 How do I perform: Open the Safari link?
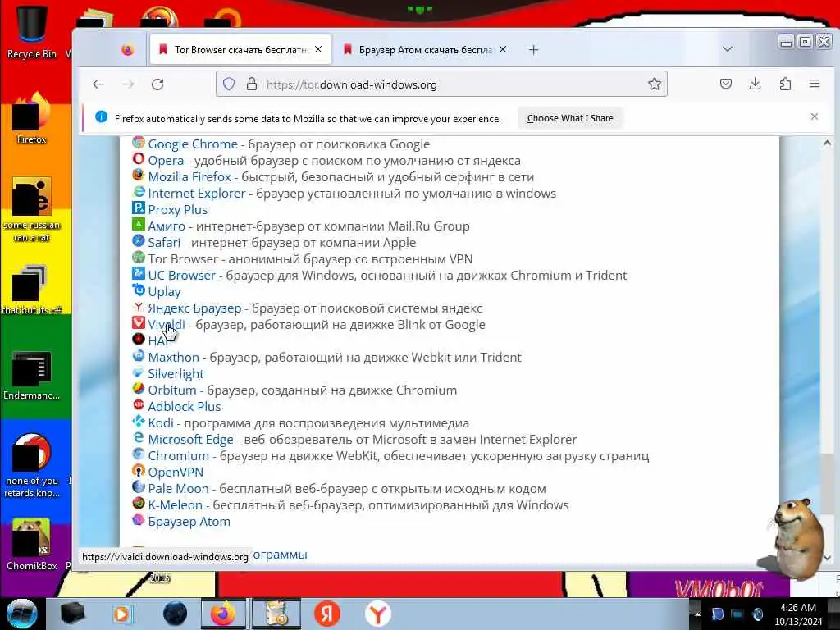pos(164,243)
